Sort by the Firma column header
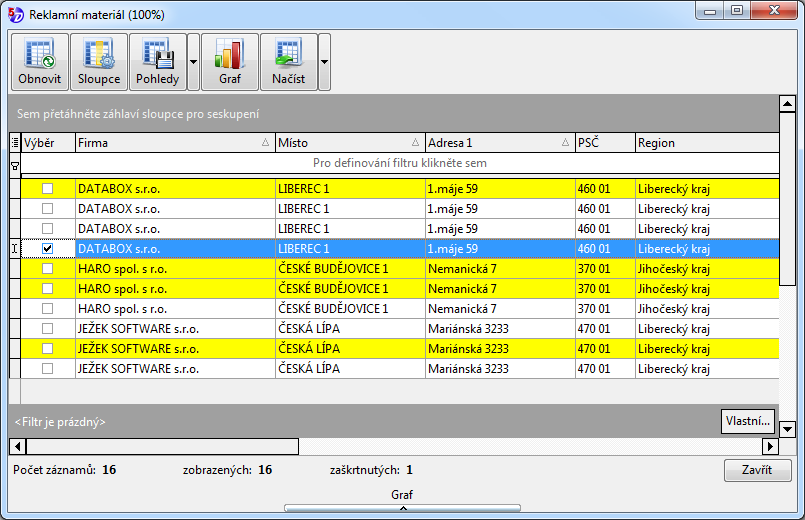 point(175,143)
